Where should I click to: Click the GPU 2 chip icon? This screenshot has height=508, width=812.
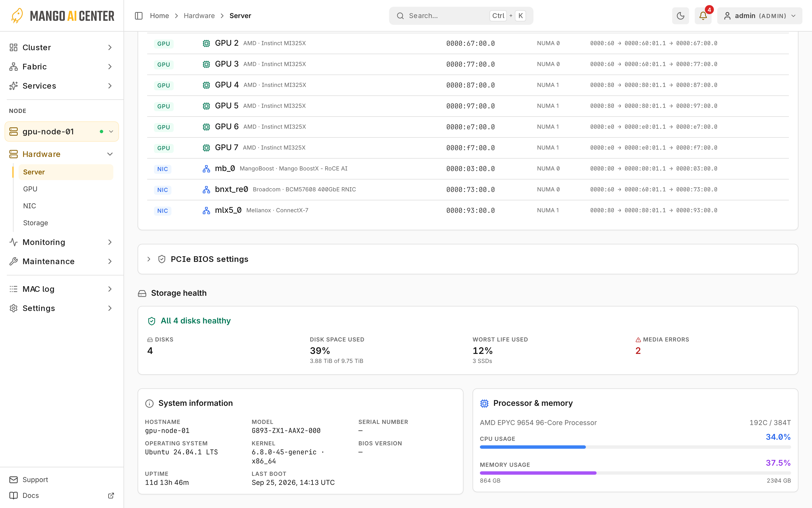point(206,43)
